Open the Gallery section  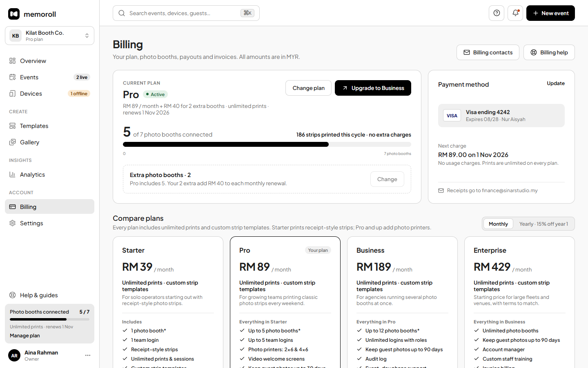point(49,142)
